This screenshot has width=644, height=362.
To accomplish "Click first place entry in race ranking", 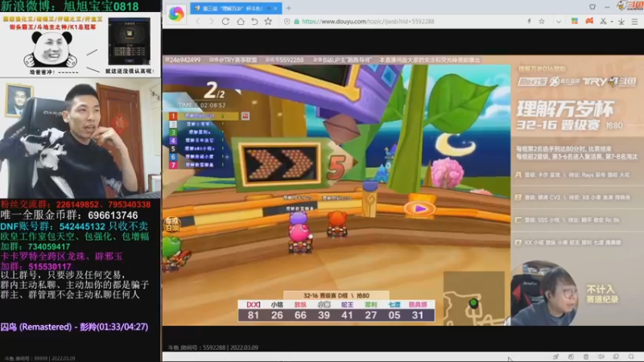I will [203, 116].
